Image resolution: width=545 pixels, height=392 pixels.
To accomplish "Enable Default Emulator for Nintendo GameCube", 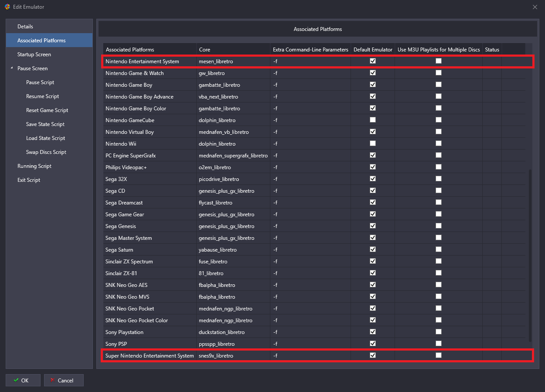I will 373,120.
